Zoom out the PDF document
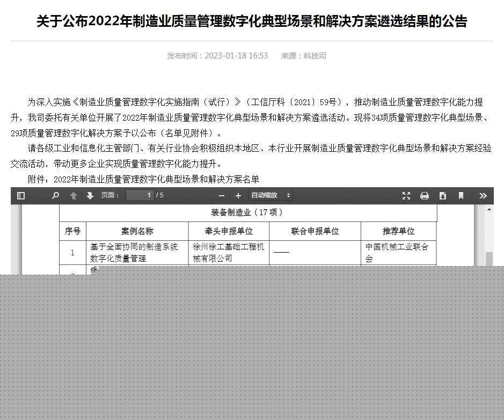This screenshot has height=420, width=504. click(222, 196)
